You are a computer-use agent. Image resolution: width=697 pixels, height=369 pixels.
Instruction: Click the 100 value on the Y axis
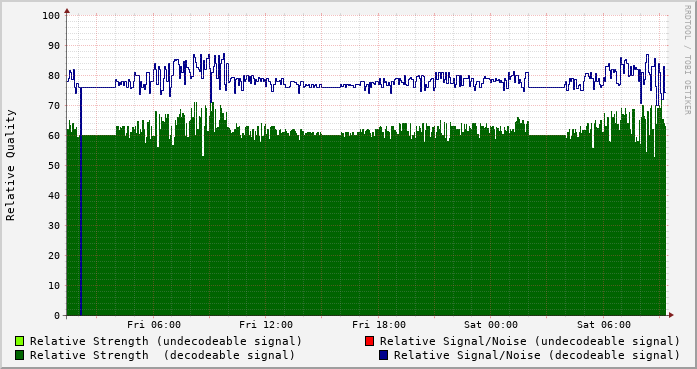(x=51, y=16)
